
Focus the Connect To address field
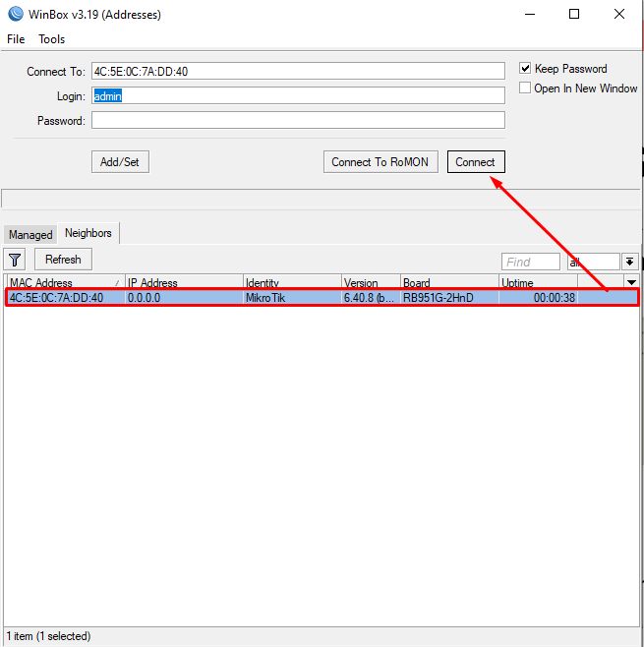point(298,72)
